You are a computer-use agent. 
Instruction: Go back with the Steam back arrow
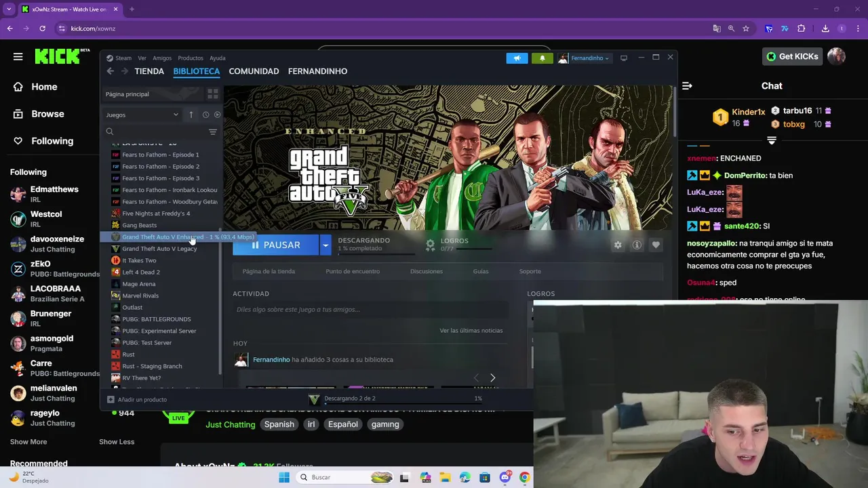110,71
